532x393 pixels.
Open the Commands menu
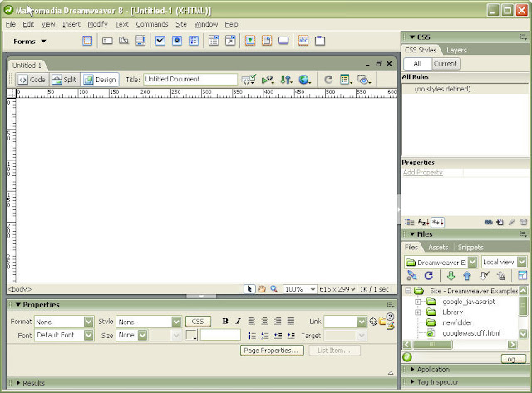coord(152,24)
